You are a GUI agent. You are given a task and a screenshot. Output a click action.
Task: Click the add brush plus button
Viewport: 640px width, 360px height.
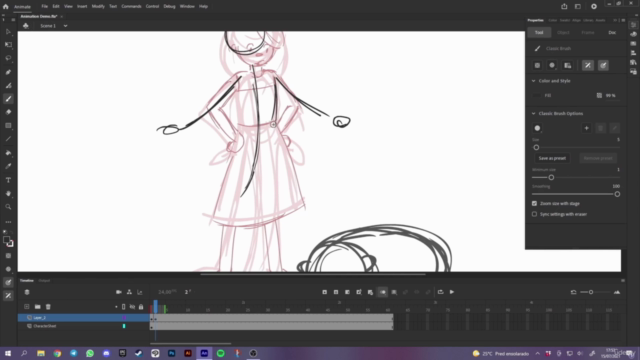(x=587, y=128)
